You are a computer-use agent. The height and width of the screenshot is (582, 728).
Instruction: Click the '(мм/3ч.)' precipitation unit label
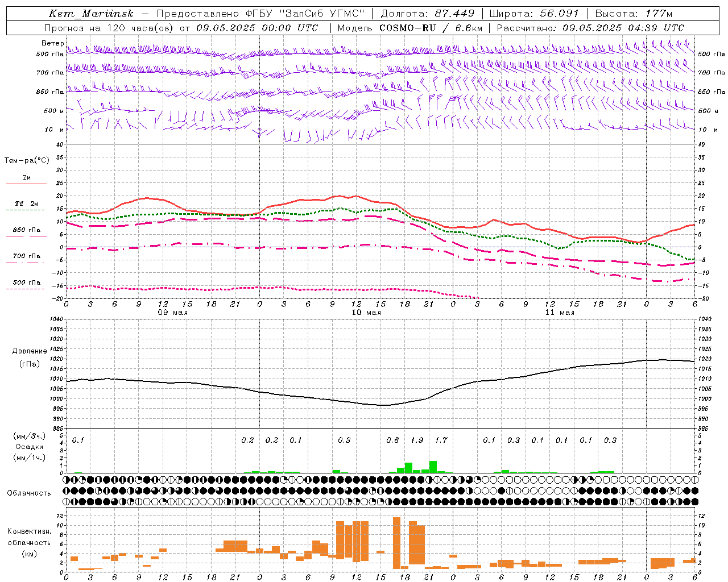(x=30, y=436)
